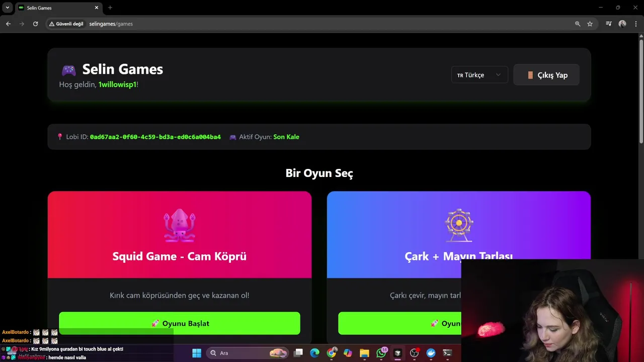Open the Chrome profile avatar

(x=622, y=24)
